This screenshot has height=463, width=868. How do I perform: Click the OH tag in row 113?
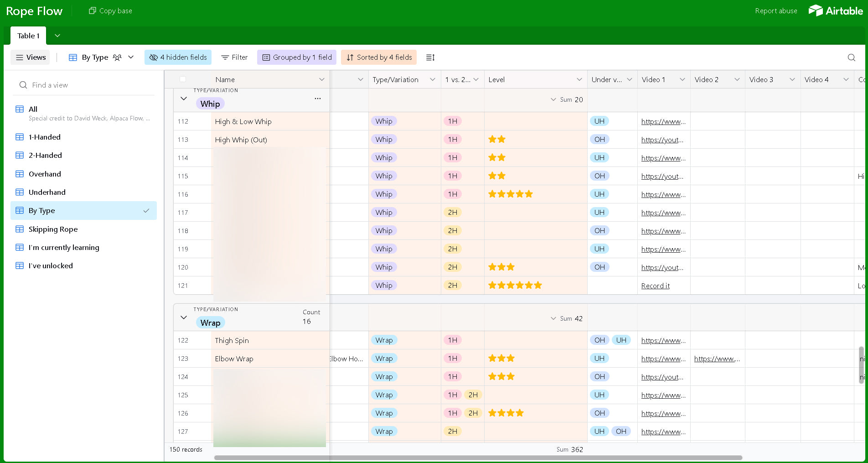click(x=599, y=139)
